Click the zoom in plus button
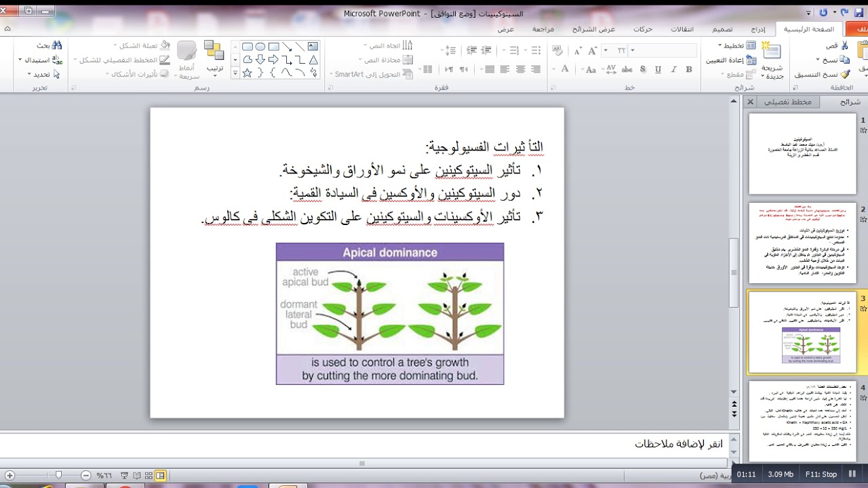 9,476
